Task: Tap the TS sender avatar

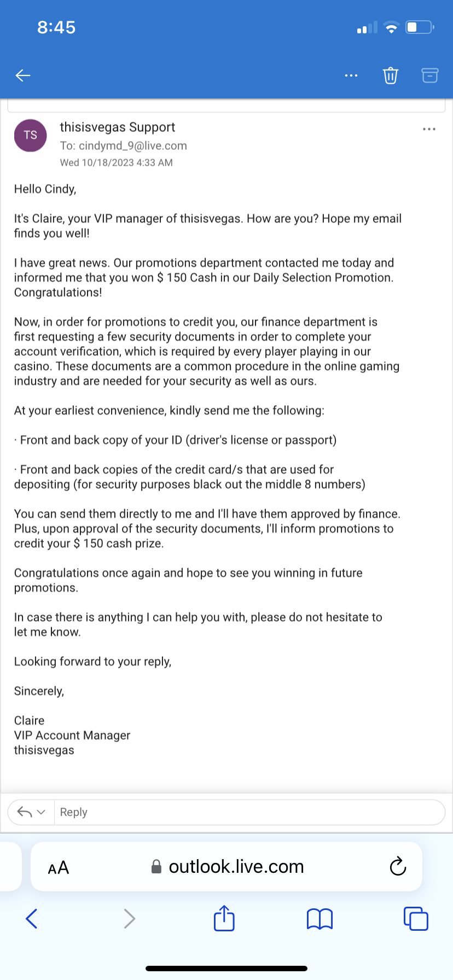Action: 31,135
